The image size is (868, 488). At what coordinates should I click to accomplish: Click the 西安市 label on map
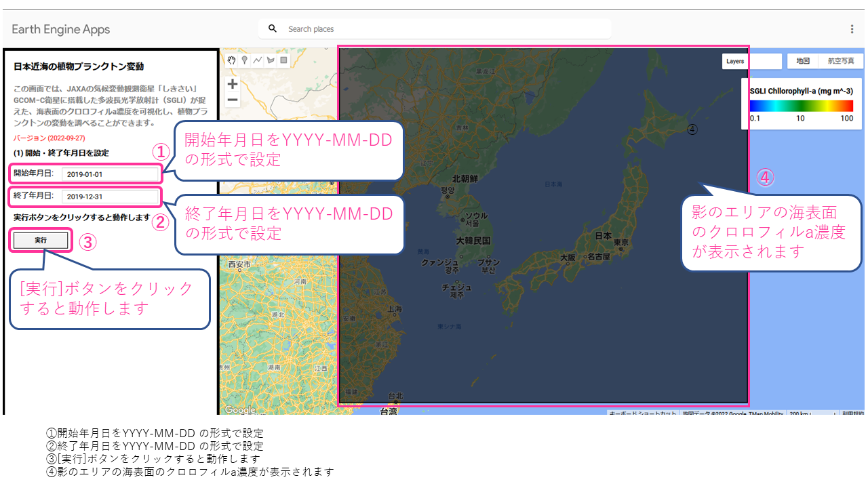(x=239, y=264)
